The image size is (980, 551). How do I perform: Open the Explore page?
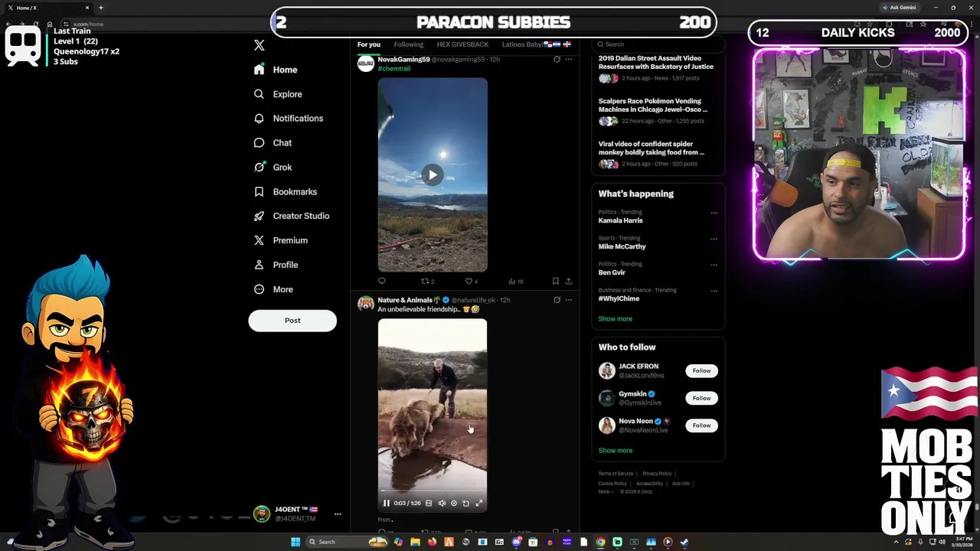(x=278, y=94)
